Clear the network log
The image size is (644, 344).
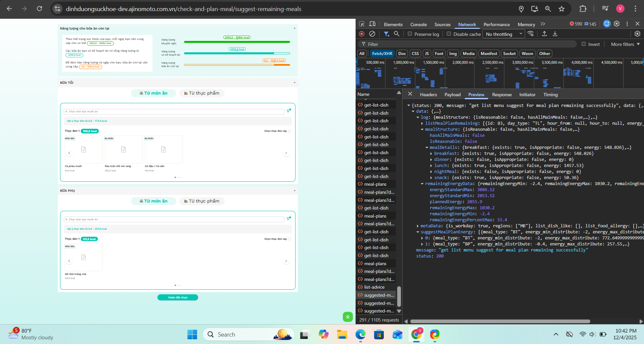coord(372,34)
